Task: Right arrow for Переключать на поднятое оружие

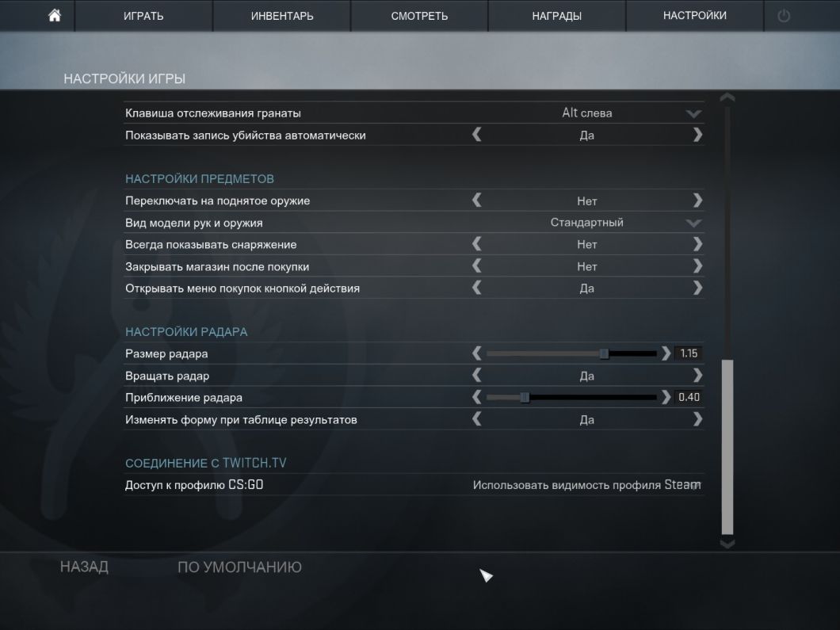Action: (697, 200)
